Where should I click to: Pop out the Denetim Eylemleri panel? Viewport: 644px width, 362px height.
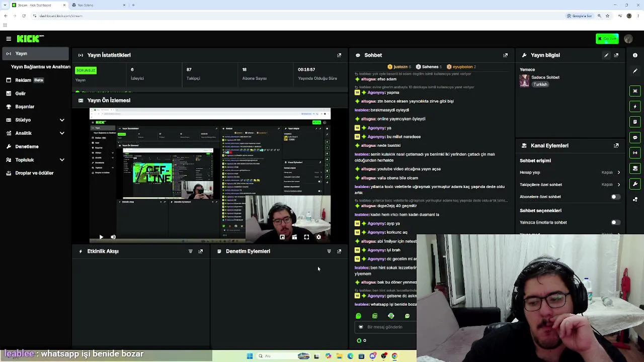[339, 251]
